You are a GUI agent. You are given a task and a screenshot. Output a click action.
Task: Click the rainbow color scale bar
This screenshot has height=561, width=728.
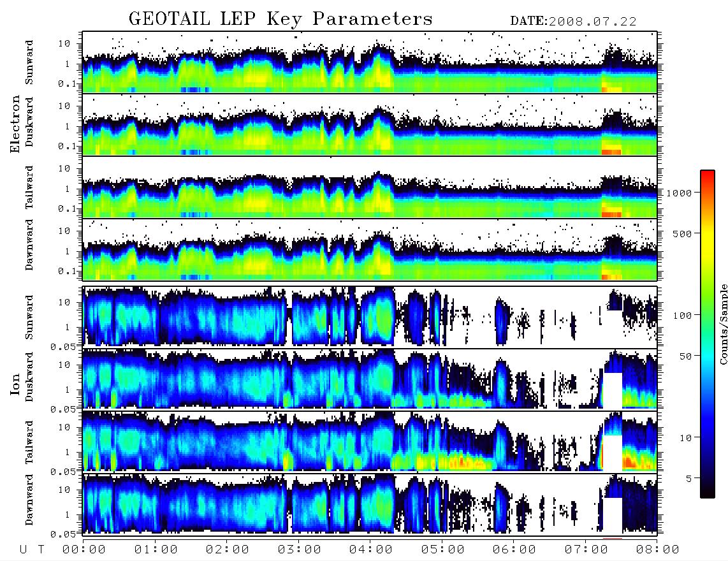click(x=707, y=334)
